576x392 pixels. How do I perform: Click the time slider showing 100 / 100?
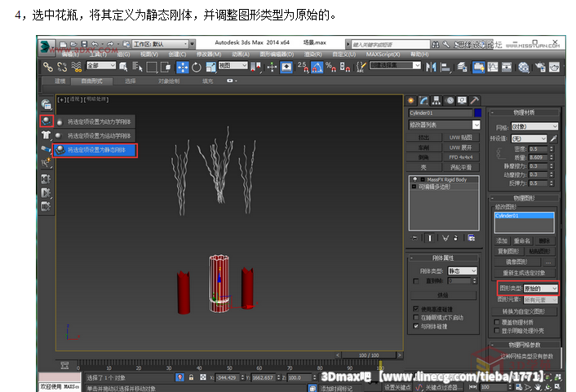(x=369, y=355)
